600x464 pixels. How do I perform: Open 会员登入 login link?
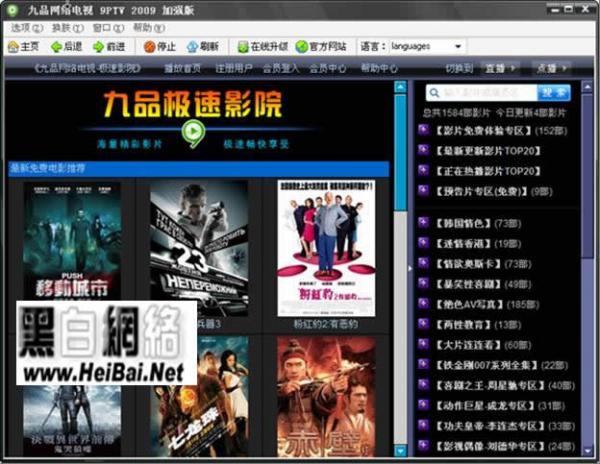point(281,68)
